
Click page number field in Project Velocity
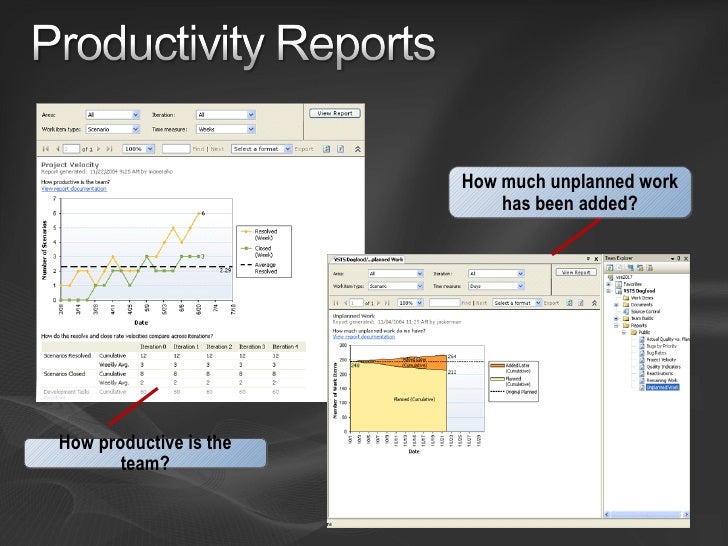(72, 149)
